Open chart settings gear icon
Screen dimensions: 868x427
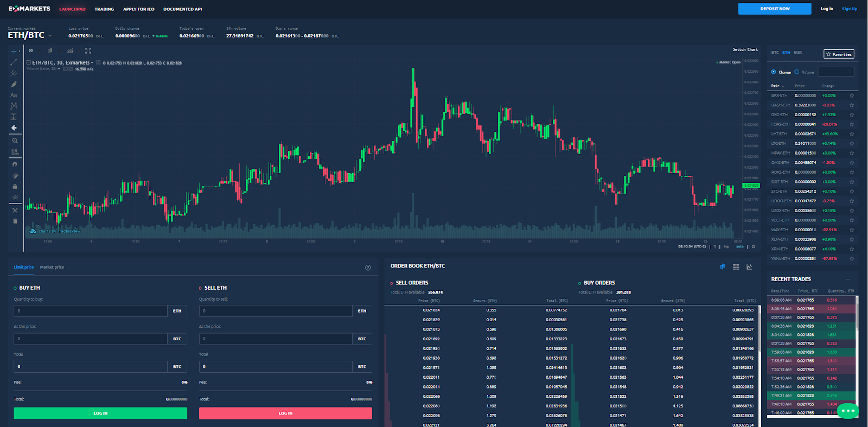pyautogui.click(x=753, y=247)
